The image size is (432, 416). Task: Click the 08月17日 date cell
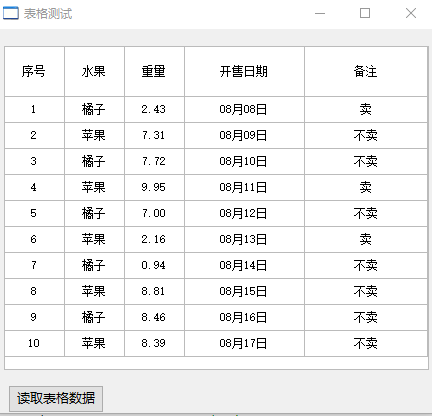tap(244, 344)
